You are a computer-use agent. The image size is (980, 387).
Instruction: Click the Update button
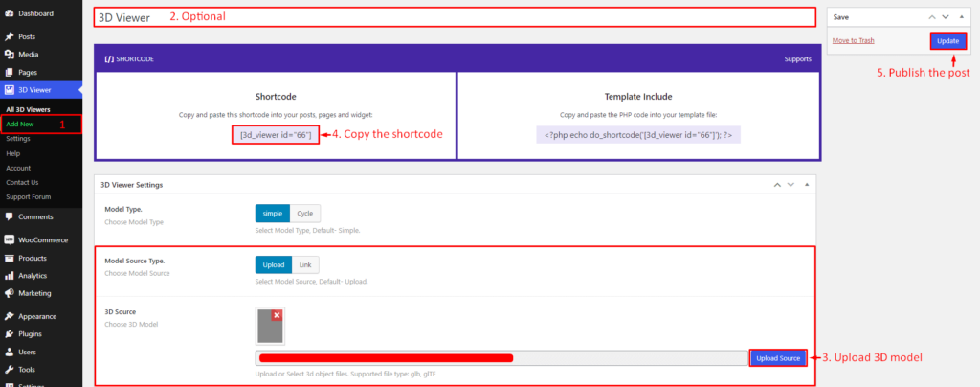[947, 40]
